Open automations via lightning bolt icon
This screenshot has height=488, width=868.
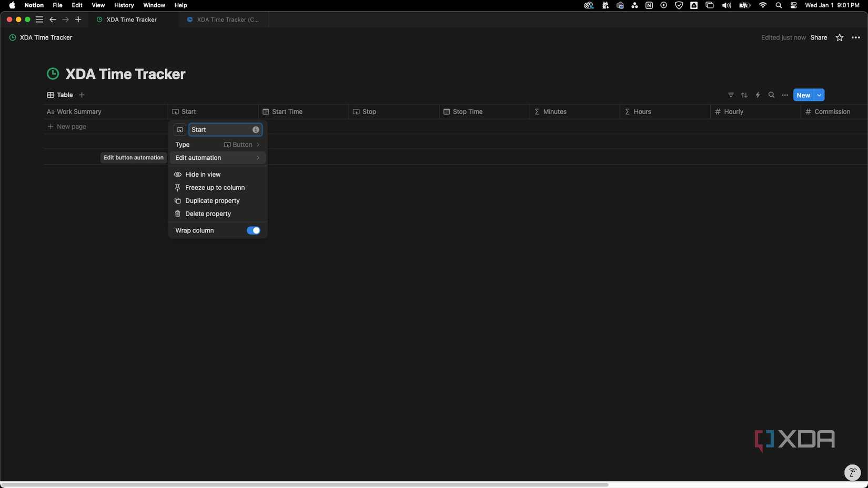point(758,95)
